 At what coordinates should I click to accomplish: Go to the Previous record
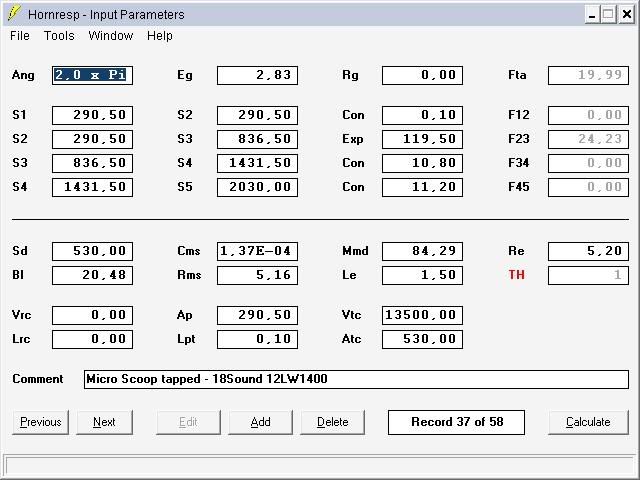click(x=40, y=422)
